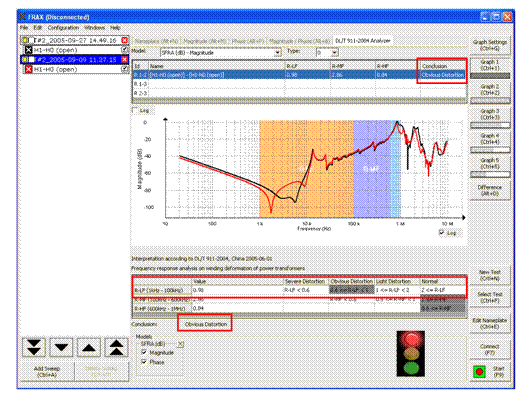This screenshot has height=397, width=529.
Task: Select the DL/T 911-2004 Analyzer tab
Action: coord(363,41)
